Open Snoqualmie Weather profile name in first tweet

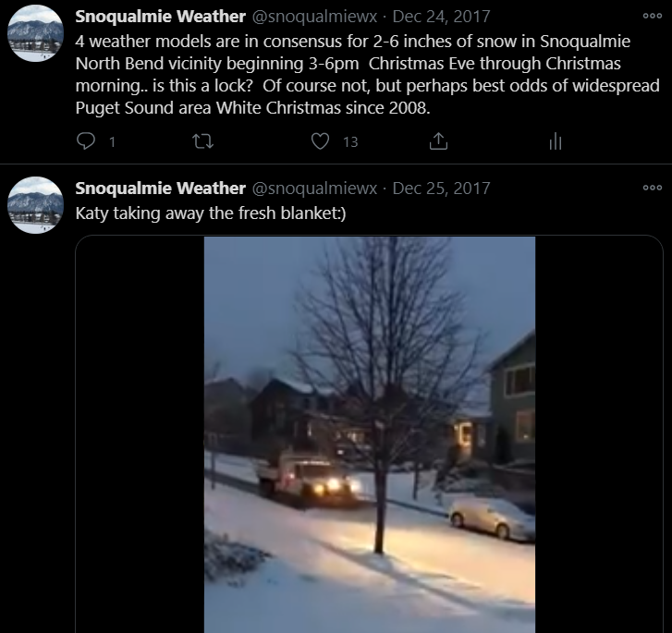click(160, 17)
